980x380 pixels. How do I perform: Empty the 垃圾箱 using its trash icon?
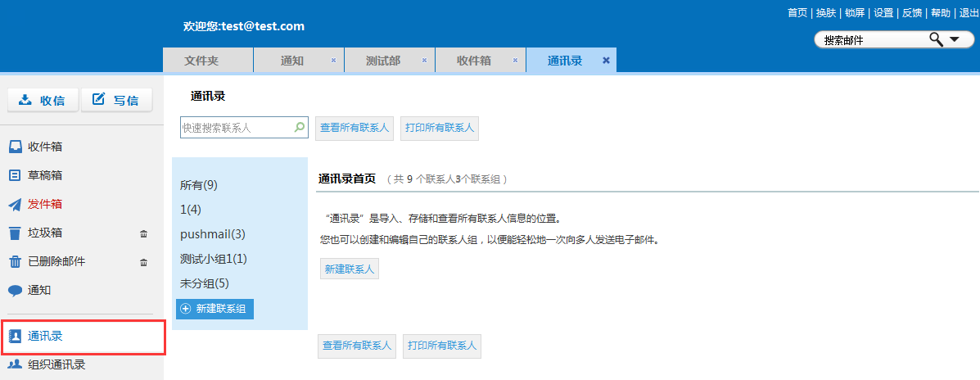coord(143,233)
